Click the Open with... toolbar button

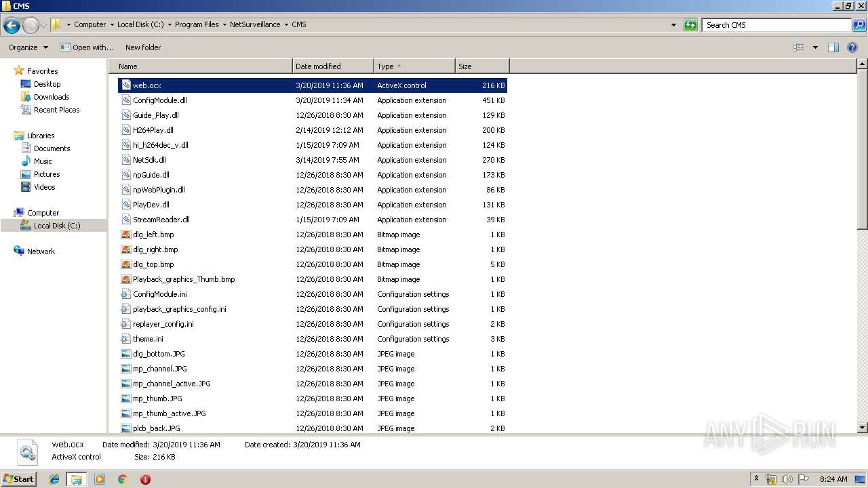[x=87, y=47]
